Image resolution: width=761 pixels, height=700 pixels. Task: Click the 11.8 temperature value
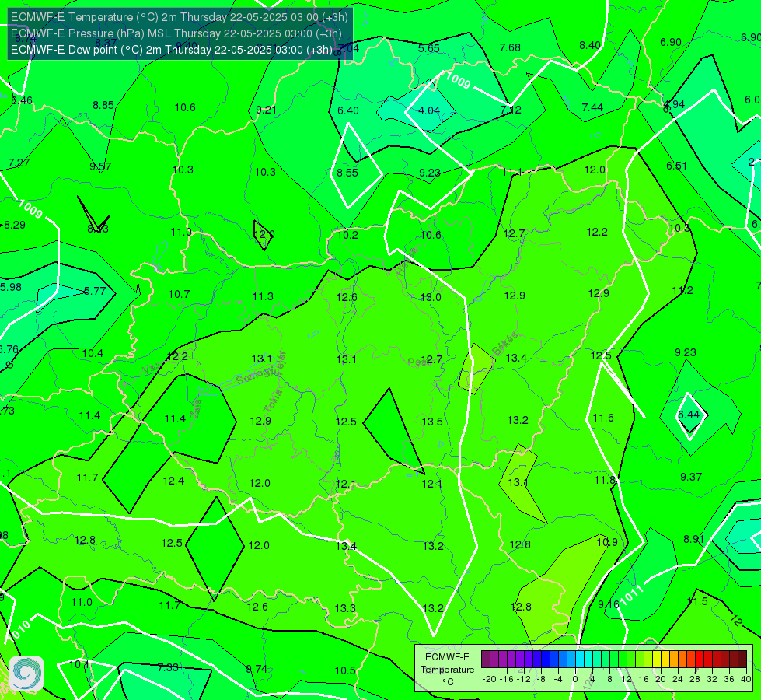click(606, 481)
